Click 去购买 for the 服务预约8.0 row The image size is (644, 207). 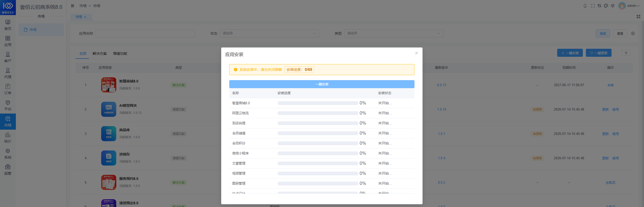click(x=611, y=183)
